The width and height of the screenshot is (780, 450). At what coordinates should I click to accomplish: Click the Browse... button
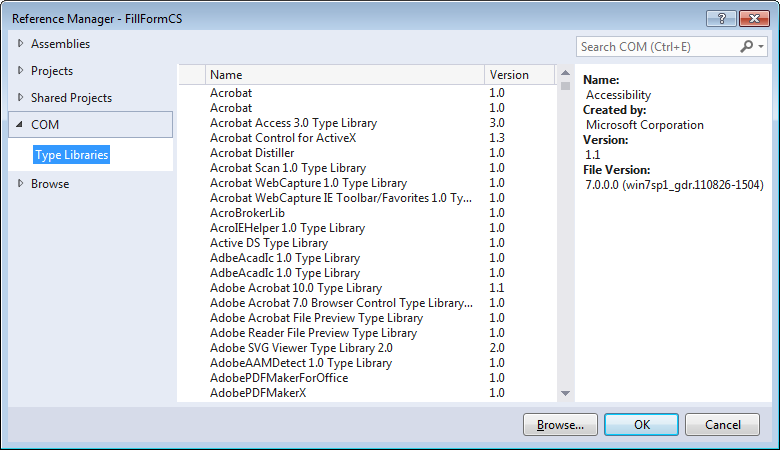560,425
